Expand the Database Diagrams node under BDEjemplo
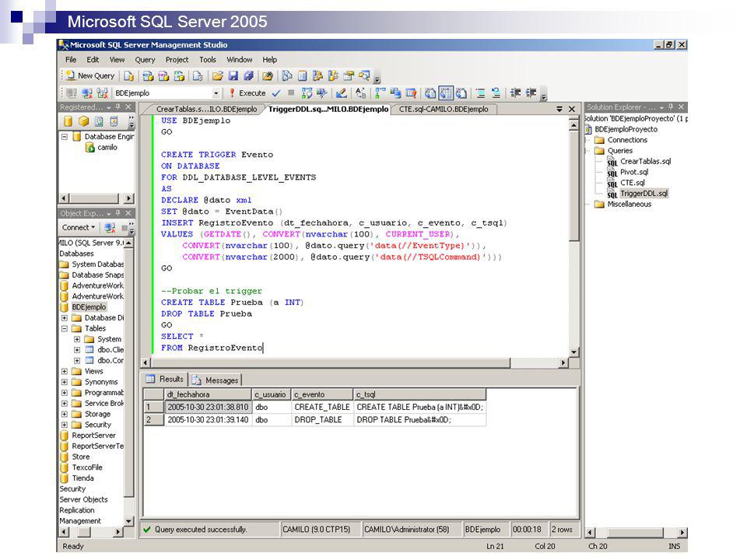Viewport: 747px width, 560px height. point(65,317)
